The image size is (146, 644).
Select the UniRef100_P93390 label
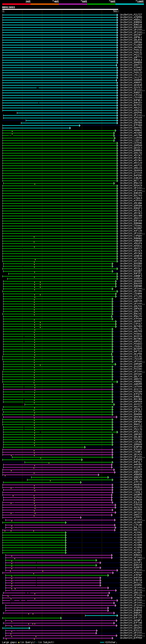tap(131, 369)
